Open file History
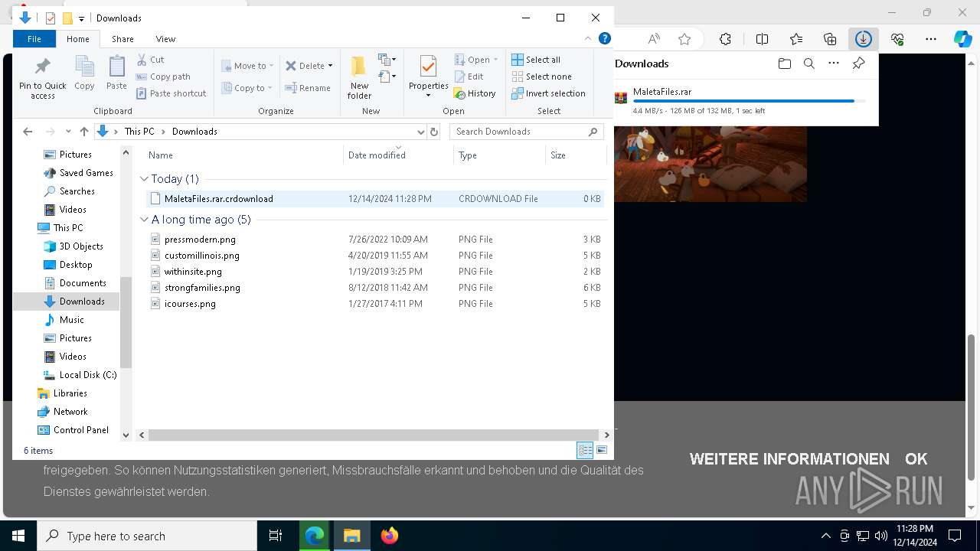The height and width of the screenshot is (551, 980). (x=475, y=93)
